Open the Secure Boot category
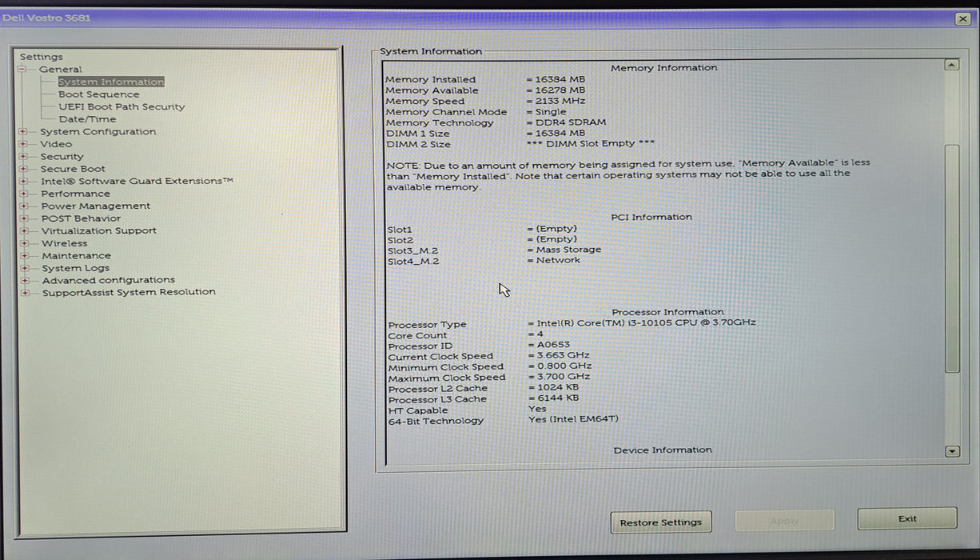 click(x=73, y=169)
